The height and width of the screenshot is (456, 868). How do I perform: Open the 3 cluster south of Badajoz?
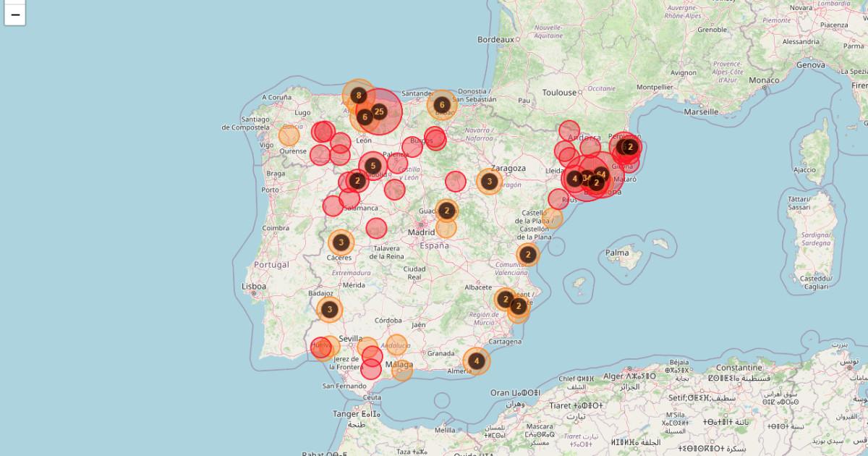click(330, 310)
